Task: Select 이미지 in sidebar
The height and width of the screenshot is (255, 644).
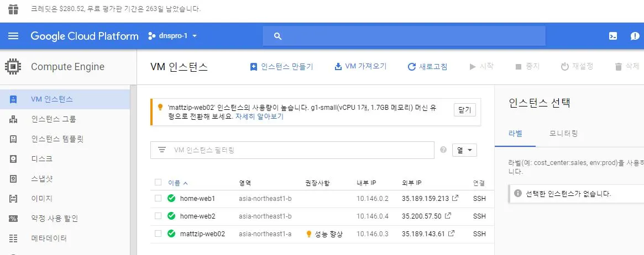Action: (42, 198)
